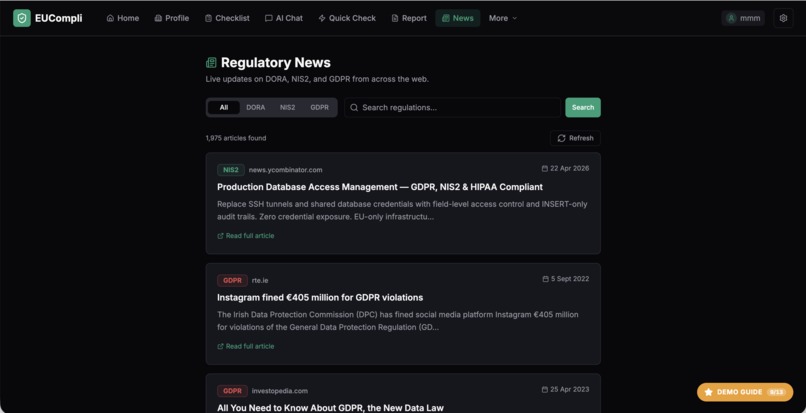Open settings via the gear icon
This screenshot has width=806, height=413.
point(783,18)
